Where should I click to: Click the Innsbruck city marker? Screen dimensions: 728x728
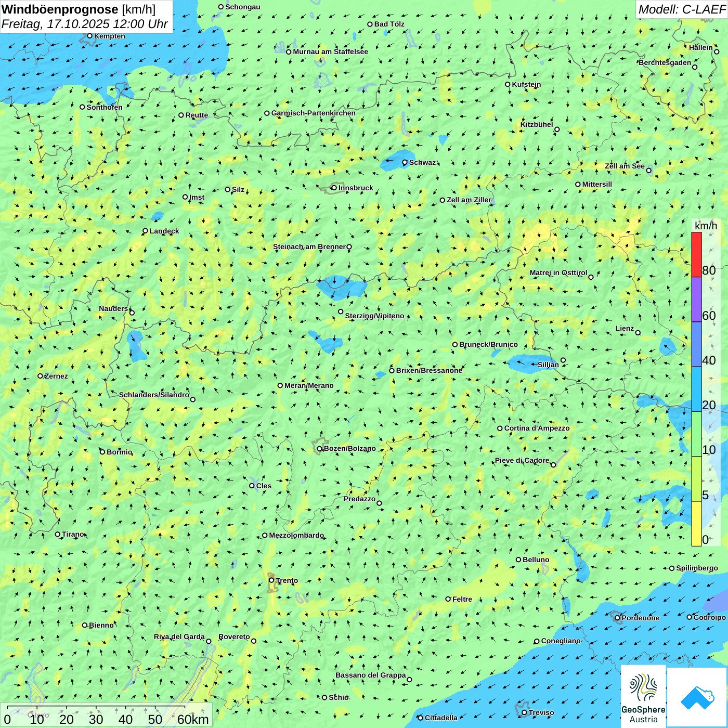click(334, 188)
